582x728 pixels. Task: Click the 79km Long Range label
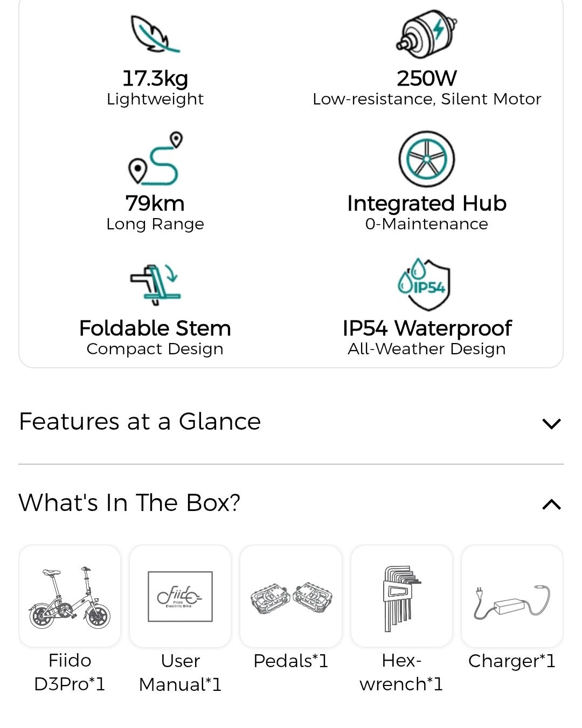pos(155,213)
